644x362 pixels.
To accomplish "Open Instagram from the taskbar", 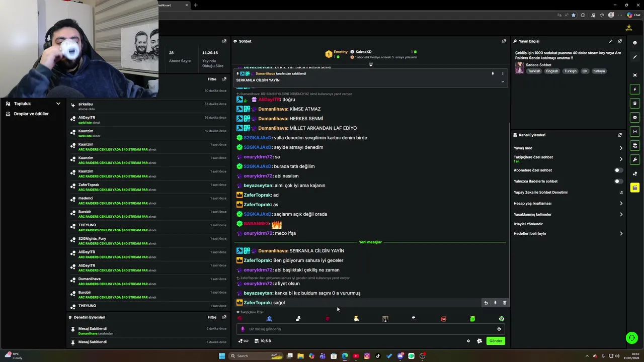I will pyautogui.click(x=367, y=356).
